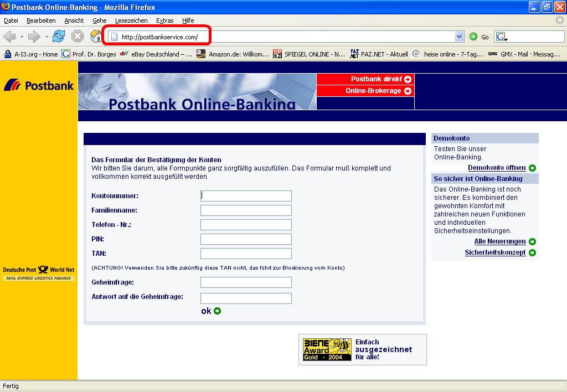Click the So sicher ist Online-Banking heading
The height and width of the screenshot is (392, 567).
click(485, 179)
